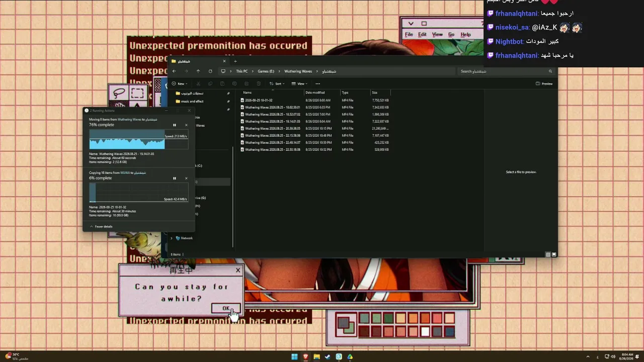Toggle the Preview pane button
This screenshot has width=644, height=362.
(x=544, y=84)
